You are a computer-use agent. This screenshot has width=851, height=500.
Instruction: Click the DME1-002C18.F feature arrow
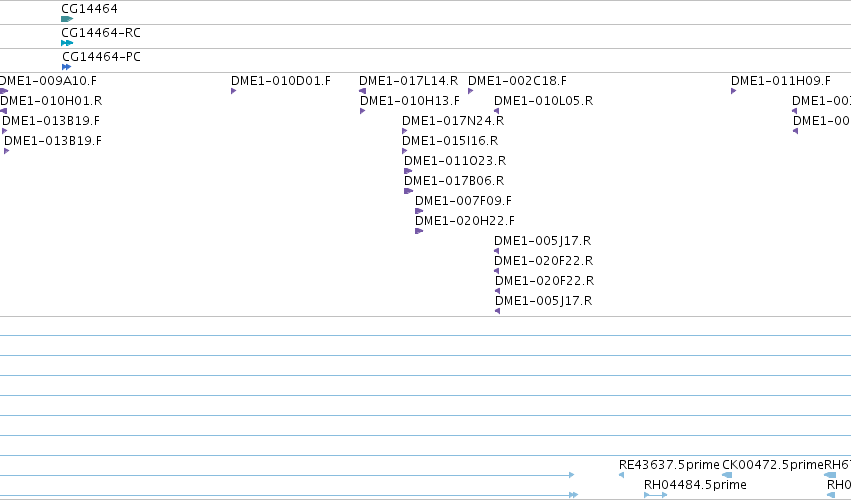pos(471,91)
